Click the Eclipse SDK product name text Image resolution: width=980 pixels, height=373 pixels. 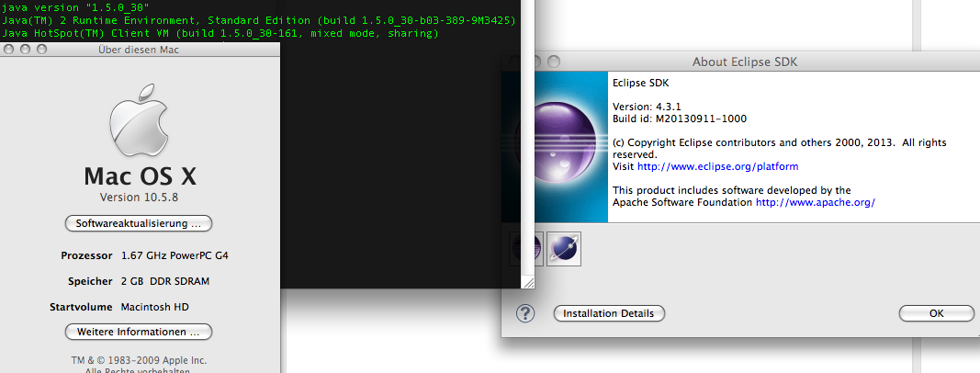point(641,82)
